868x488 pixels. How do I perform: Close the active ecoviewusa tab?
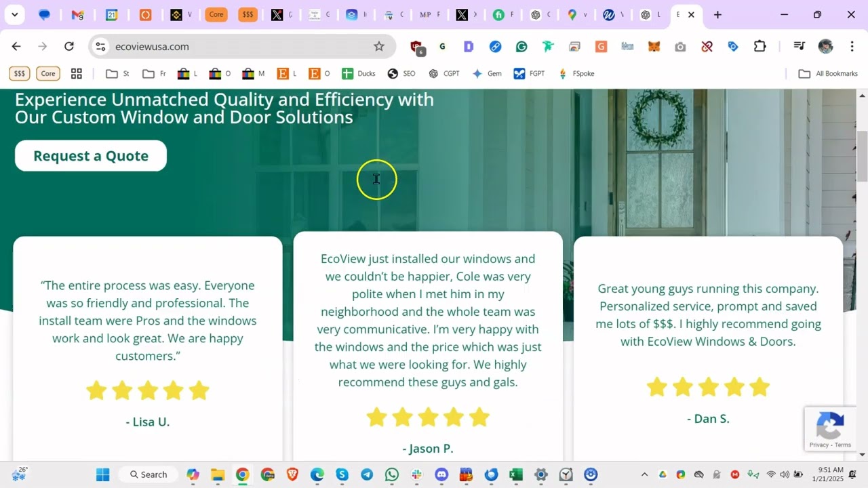point(691,14)
